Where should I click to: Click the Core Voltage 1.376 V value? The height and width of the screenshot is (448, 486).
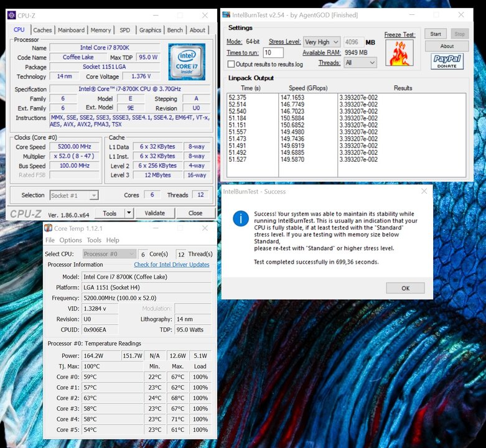(x=141, y=76)
